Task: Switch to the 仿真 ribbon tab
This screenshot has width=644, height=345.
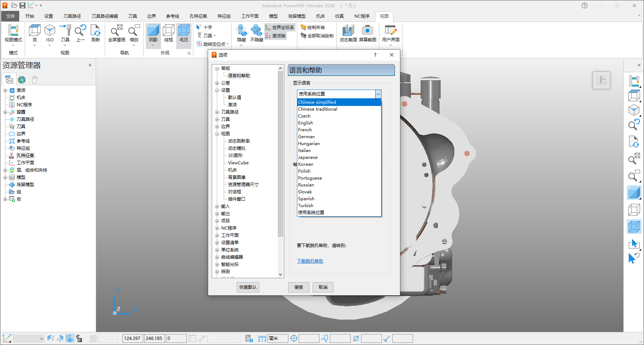Action: pos(339,16)
